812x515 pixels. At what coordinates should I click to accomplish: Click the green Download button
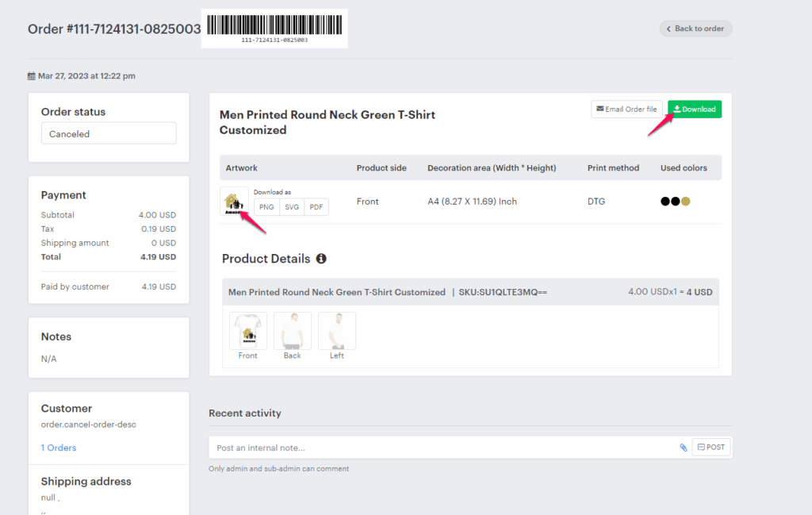point(695,110)
